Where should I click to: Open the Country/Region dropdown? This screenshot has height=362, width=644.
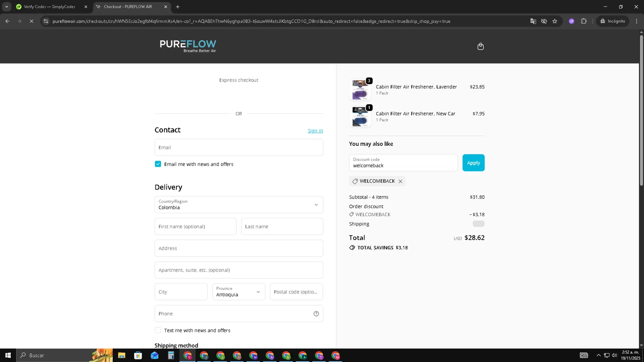point(239,205)
